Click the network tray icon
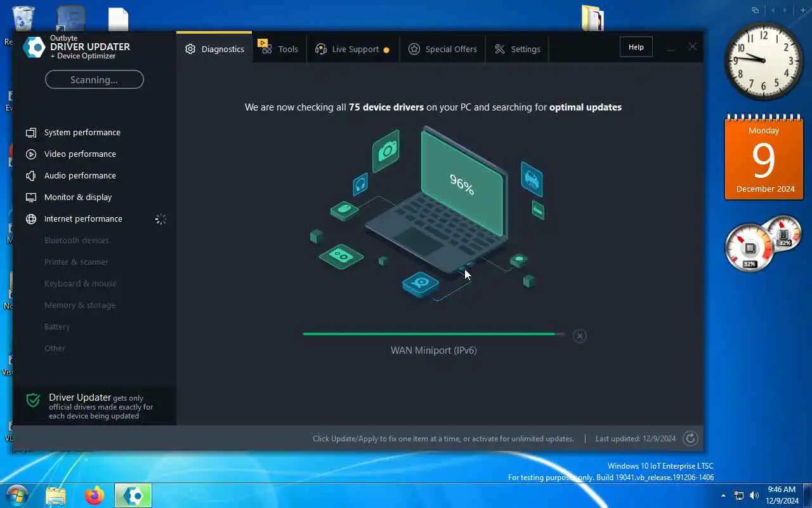This screenshot has width=812, height=508. [739, 495]
